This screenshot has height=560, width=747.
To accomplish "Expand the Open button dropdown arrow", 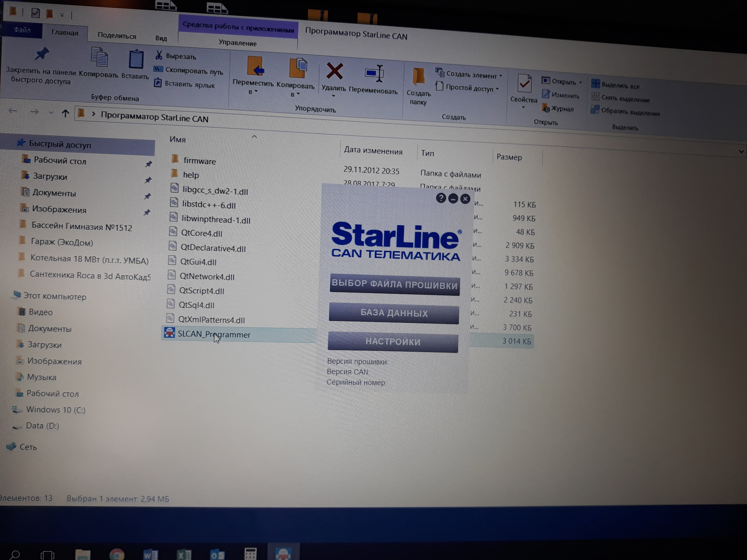I will [580, 82].
